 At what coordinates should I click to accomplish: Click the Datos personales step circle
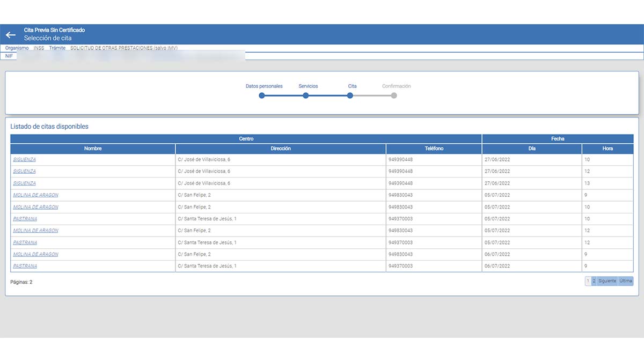point(262,95)
